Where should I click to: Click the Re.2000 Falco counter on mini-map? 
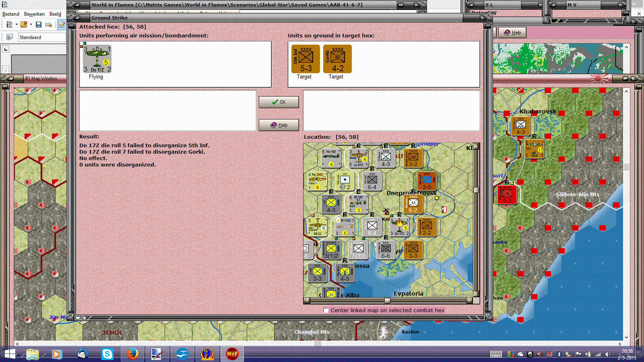317,181
